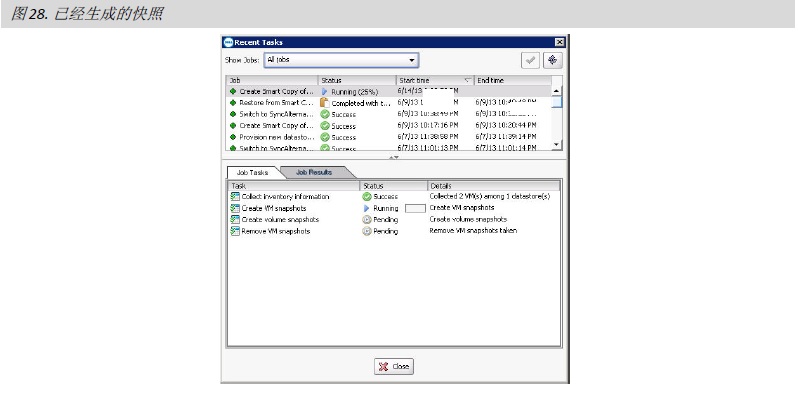This screenshot has width=798, height=393.
Task: Click end time 6/9/13 10:20:44 PM
Action: pyautogui.click(x=506, y=125)
